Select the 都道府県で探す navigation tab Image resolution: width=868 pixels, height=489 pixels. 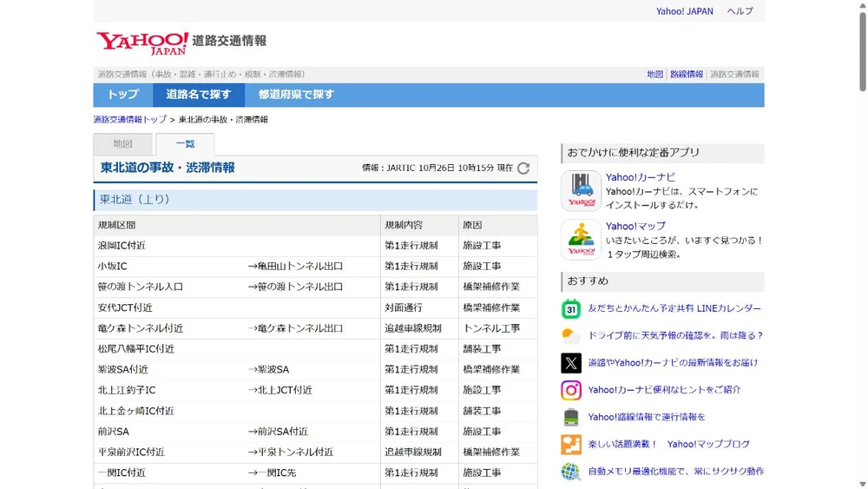click(x=296, y=95)
